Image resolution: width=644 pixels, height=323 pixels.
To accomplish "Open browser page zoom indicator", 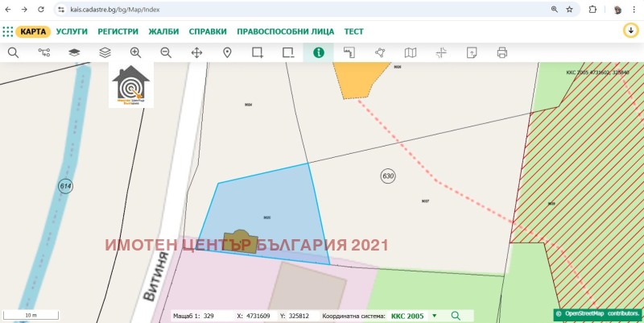I will (x=555, y=10).
